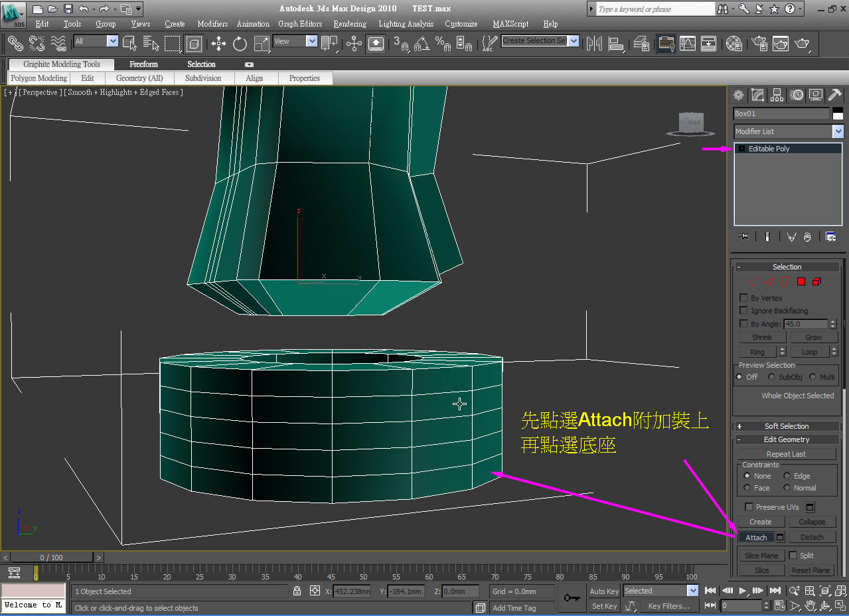
Task: Select Multi preview selection radio
Action: (812, 377)
